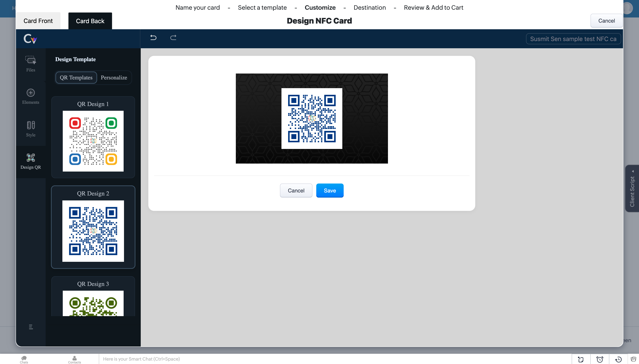Click Cancel below the card preview
Screen dimensions: 639x364
296,191
